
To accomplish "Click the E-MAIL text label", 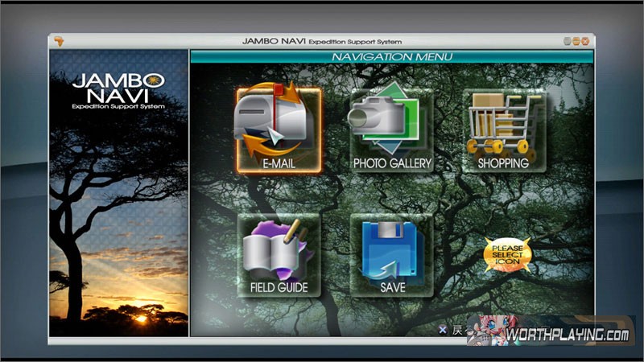I will (x=279, y=162).
